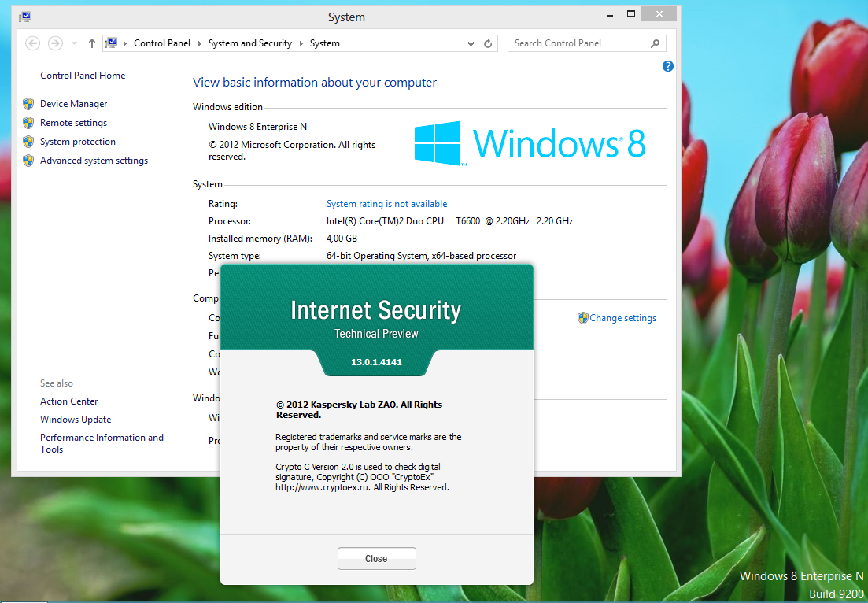Click the 4,00 GB memory value
868x603 pixels.
(x=342, y=238)
